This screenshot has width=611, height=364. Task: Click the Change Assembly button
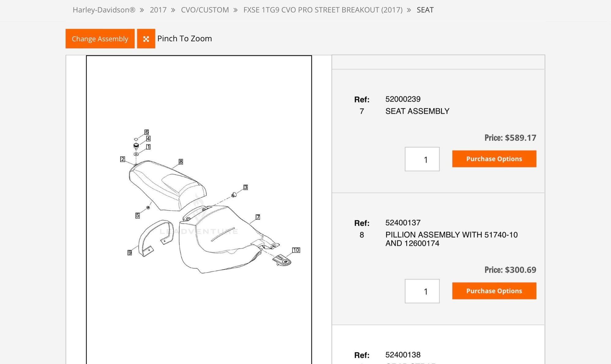(x=100, y=39)
